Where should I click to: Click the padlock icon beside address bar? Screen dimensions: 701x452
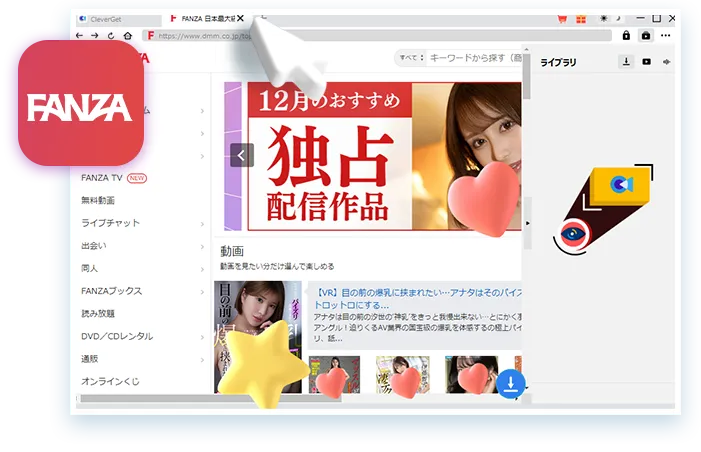pyautogui.click(x=626, y=35)
